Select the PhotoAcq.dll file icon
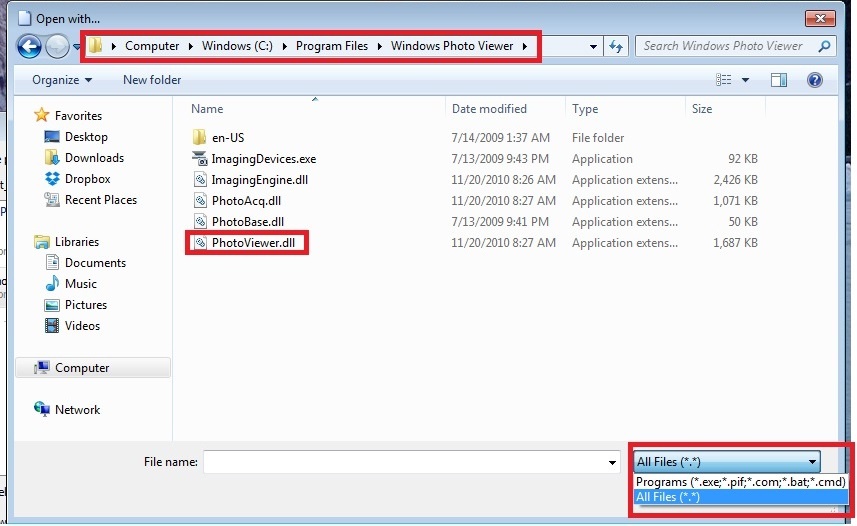 pos(200,201)
